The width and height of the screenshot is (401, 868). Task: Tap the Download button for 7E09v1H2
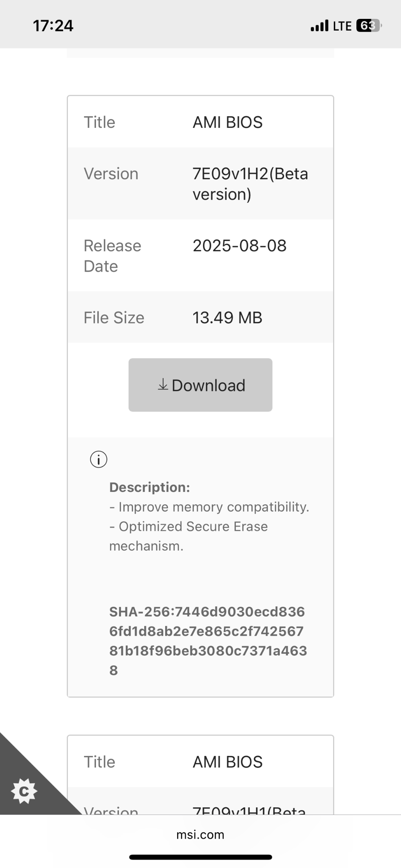tap(200, 385)
